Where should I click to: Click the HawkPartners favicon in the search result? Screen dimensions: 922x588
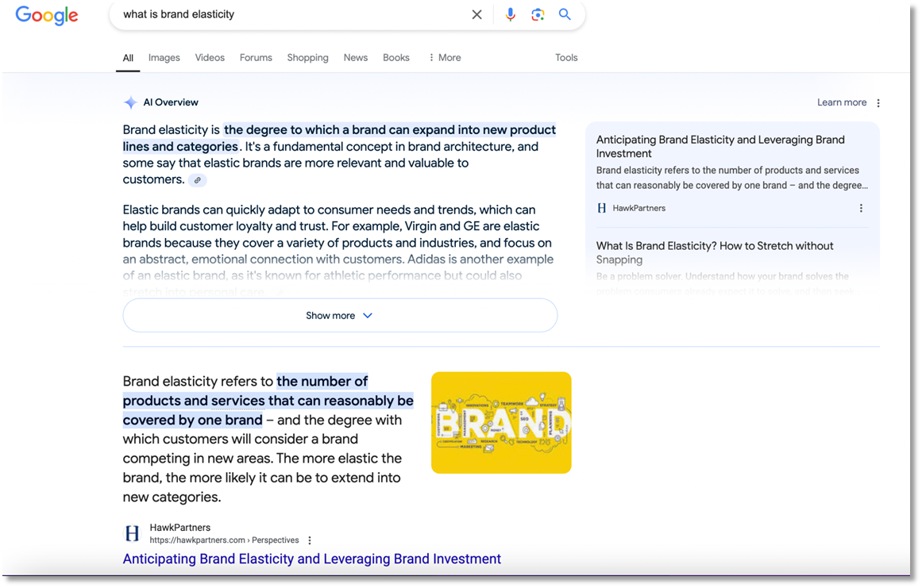coord(133,533)
